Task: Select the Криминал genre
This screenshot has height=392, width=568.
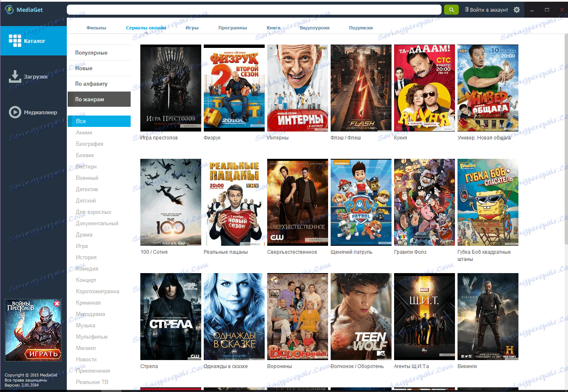Action: [88, 303]
